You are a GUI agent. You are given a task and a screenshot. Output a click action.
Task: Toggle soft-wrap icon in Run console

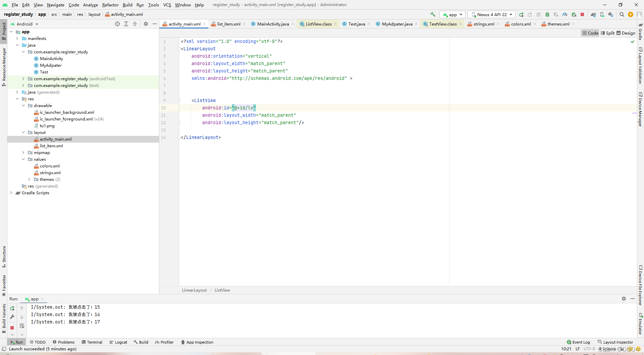22,326
